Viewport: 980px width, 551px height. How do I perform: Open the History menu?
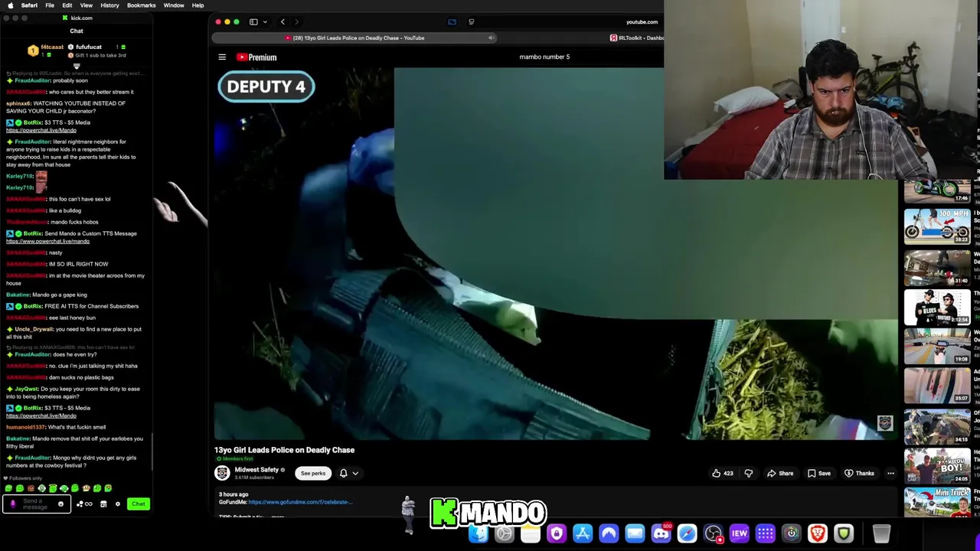(109, 5)
